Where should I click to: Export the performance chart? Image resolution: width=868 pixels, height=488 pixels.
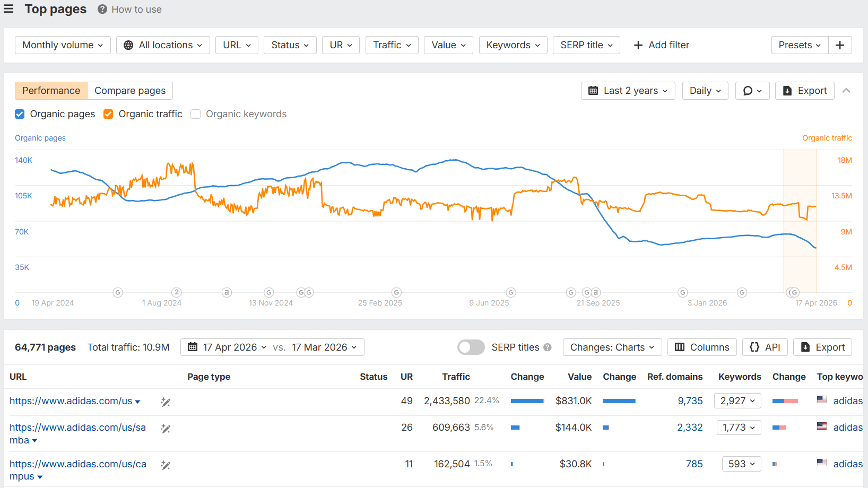tap(805, 91)
